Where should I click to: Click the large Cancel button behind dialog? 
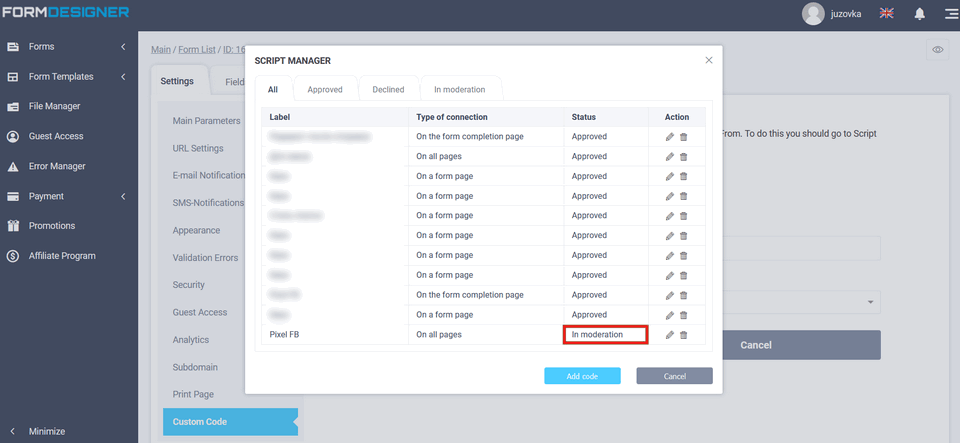[x=801, y=345]
